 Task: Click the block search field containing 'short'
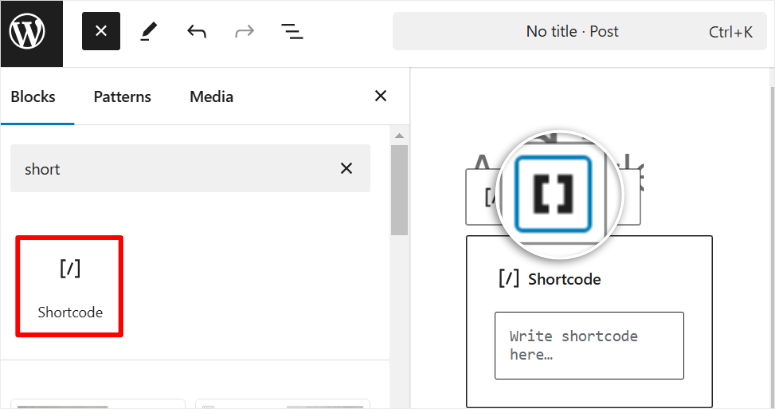coord(170,169)
